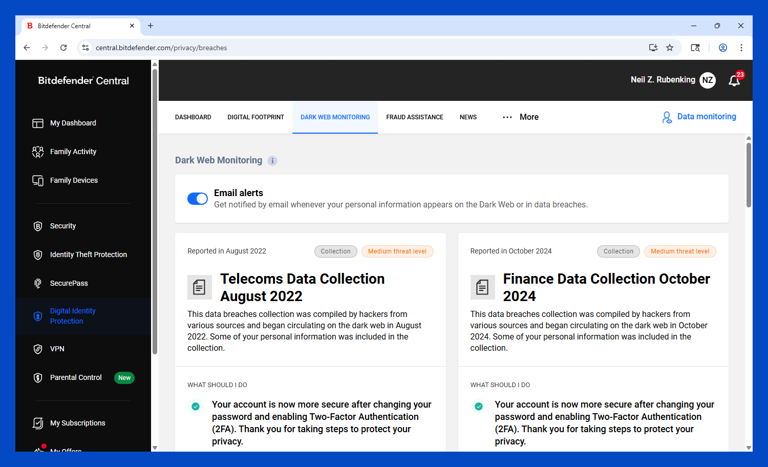Viewport: 768px width, 467px height.
Task: Click the Data monitoring link
Action: [x=706, y=117]
